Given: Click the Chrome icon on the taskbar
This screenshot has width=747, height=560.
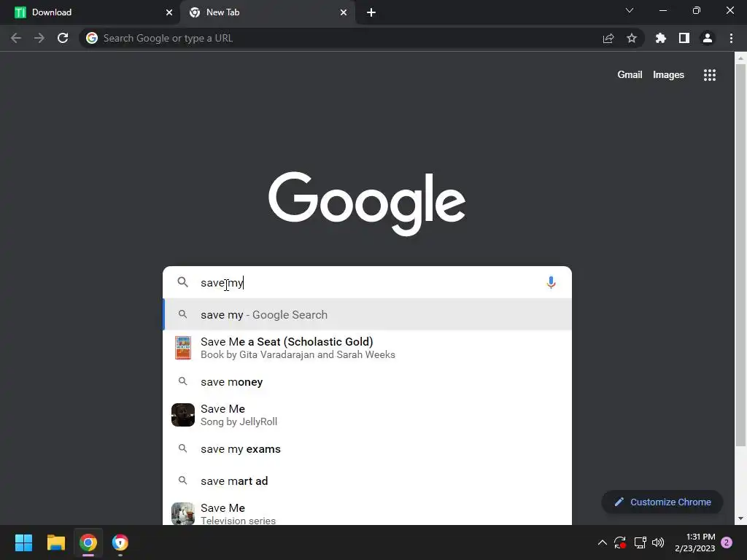Looking at the screenshot, I should (88, 542).
